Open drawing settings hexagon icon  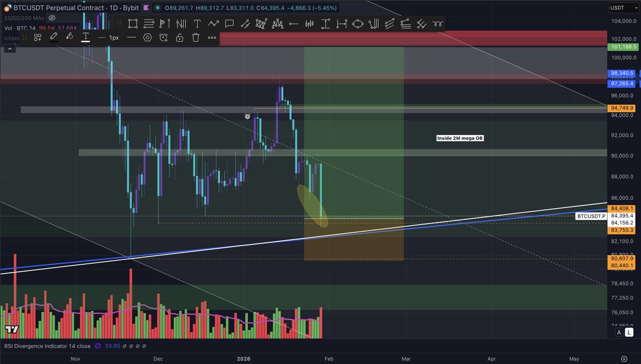[147, 37]
